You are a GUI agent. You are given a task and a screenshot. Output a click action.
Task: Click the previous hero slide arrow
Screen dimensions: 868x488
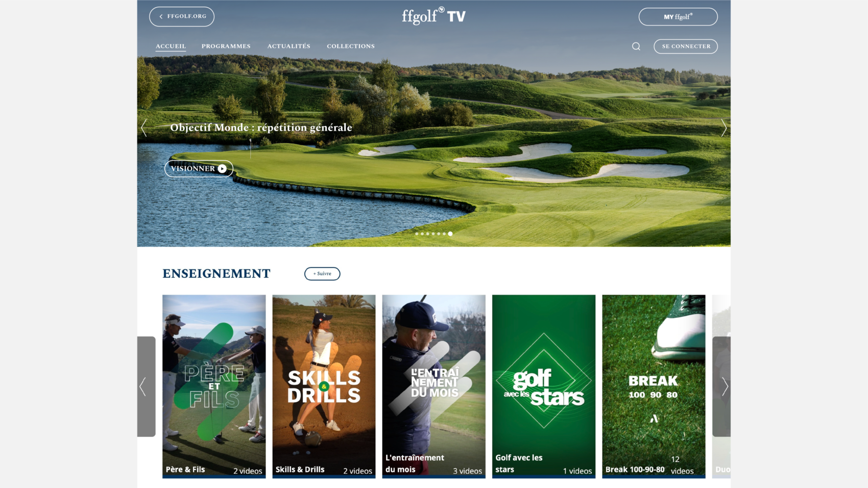pyautogui.click(x=144, y=128)
